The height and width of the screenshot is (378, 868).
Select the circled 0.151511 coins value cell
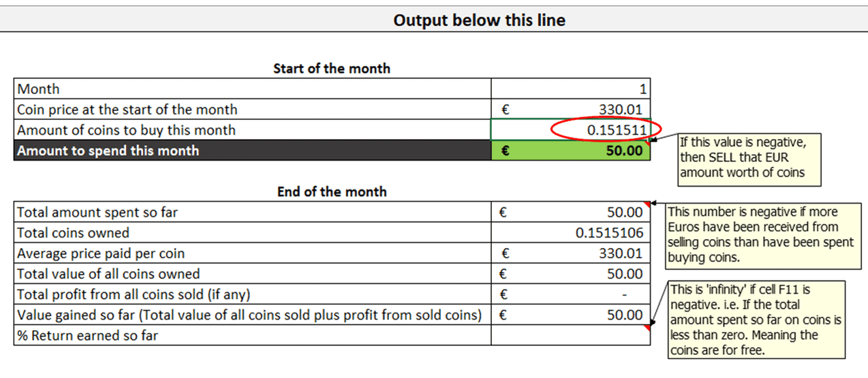pos(570,130)
